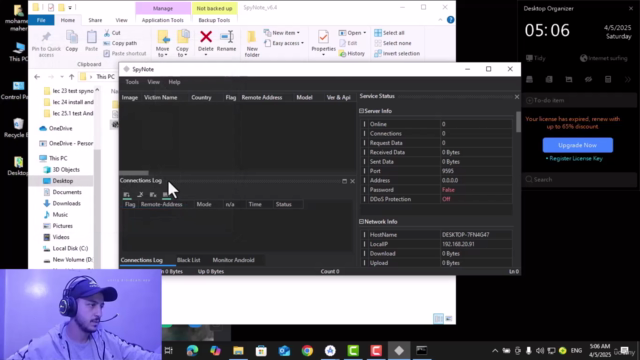Open the recent locations dropdown arrow

(x=62, y=77)
